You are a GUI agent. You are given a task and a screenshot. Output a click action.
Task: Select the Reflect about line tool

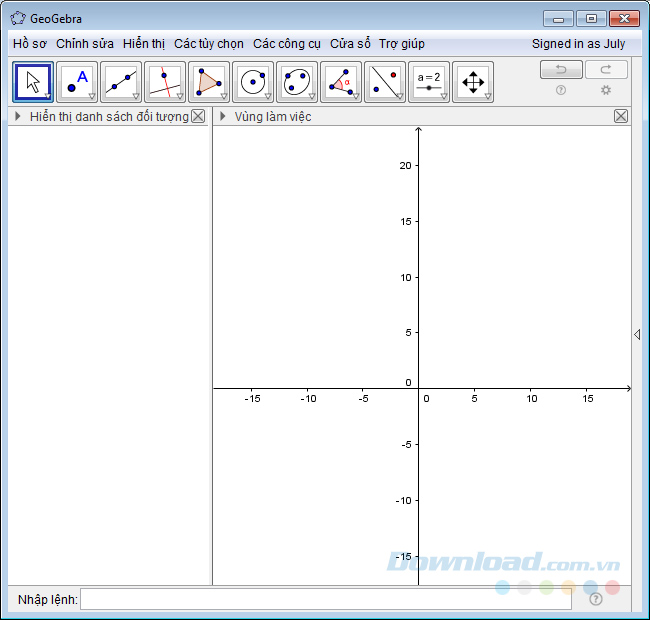[385, 82]
